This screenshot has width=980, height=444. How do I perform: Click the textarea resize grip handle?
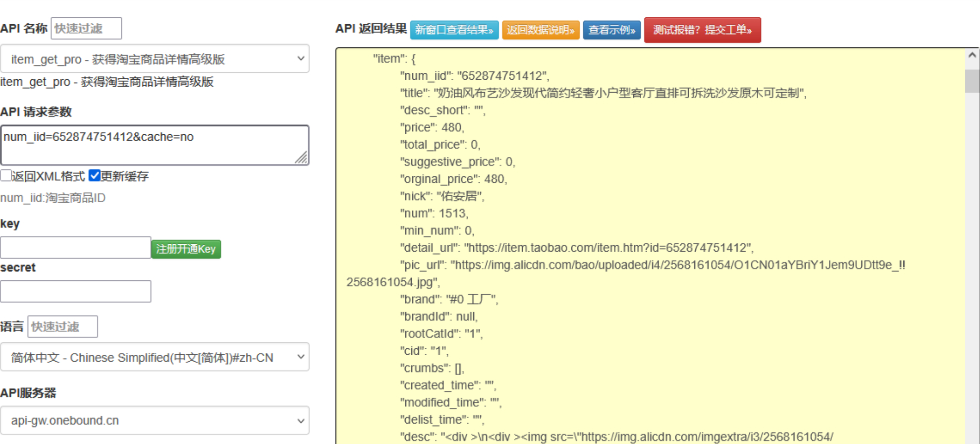[x=302, y=158]
